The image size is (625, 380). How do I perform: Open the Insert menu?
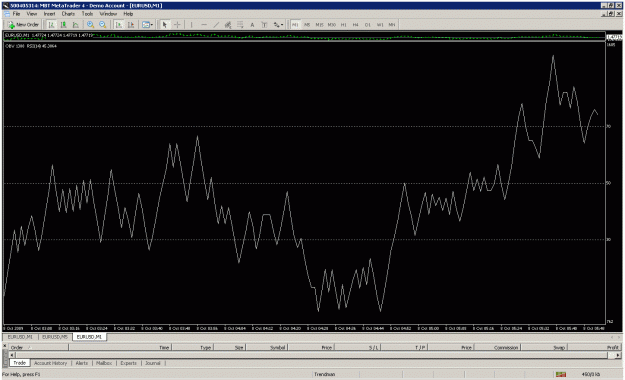pyautogui.click(x=49, y=14)
